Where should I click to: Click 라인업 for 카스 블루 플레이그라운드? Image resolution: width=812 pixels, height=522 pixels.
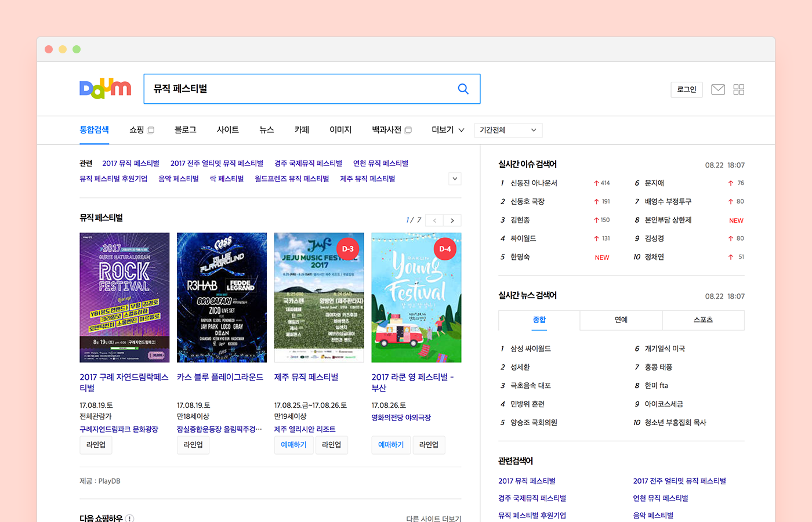coord(193,445)
